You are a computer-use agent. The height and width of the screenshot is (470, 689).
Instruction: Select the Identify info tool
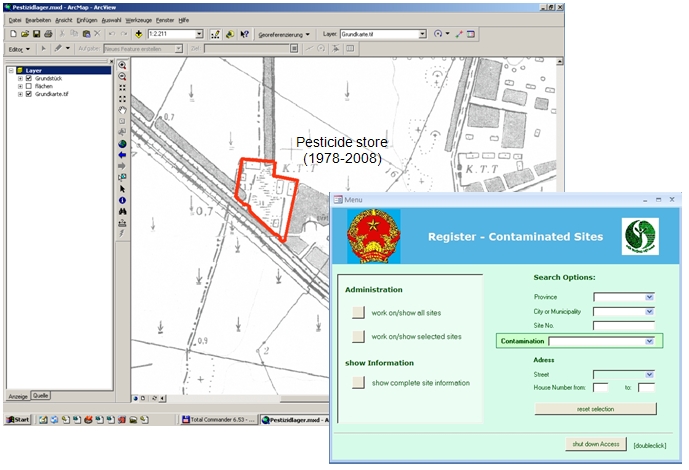tap(122, 200)
